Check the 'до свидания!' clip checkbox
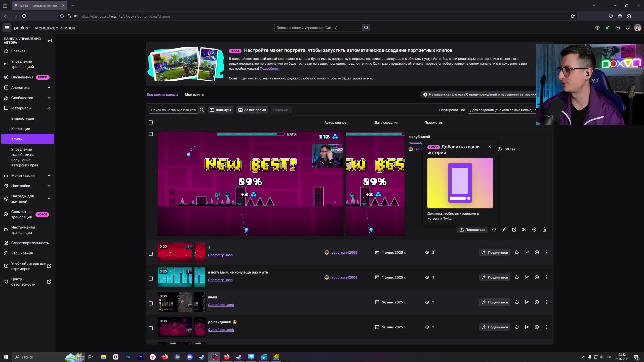The height and width of the screenshot is (362, 644). tap(151, 328)
